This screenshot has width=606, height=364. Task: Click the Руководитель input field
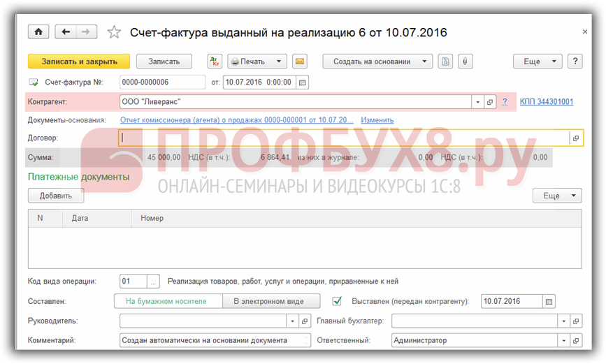(203, 321)
